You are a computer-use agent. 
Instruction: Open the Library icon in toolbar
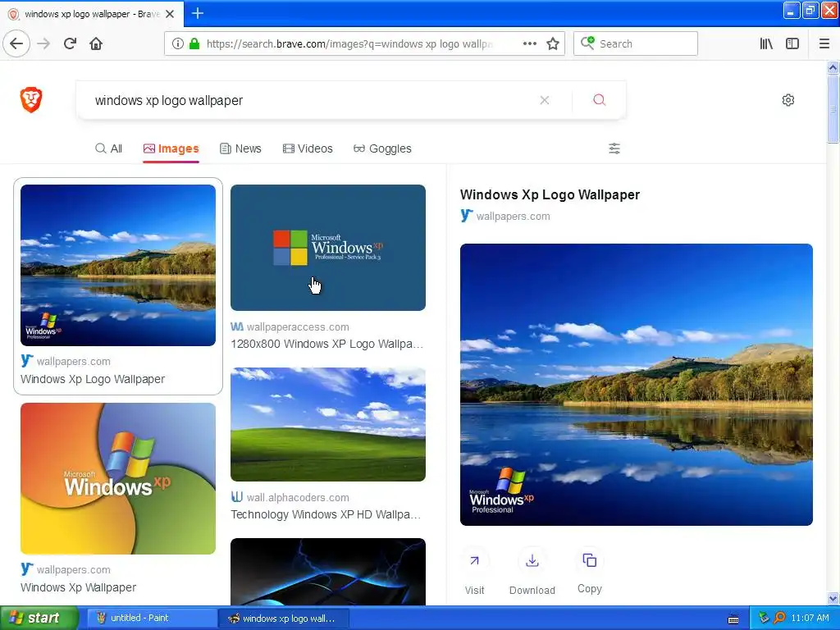(766, 43)
